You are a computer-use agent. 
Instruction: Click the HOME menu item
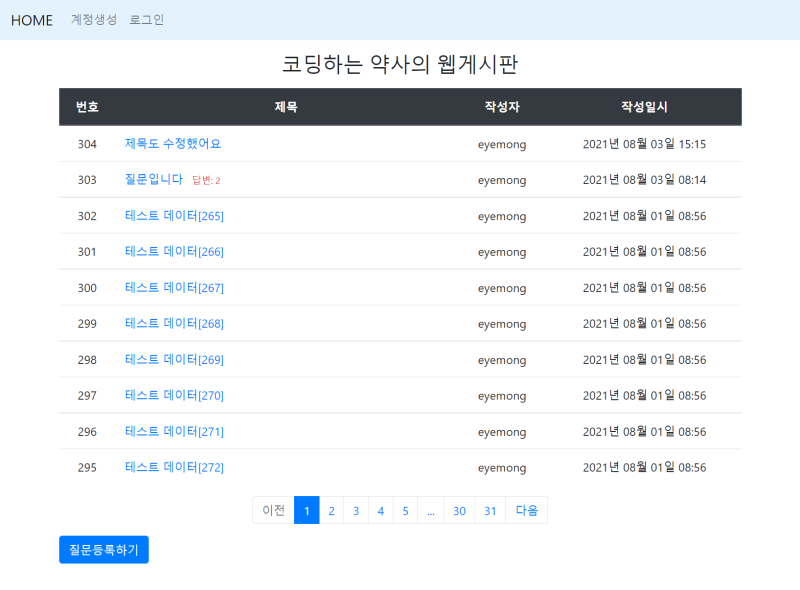tap(31, 20)
